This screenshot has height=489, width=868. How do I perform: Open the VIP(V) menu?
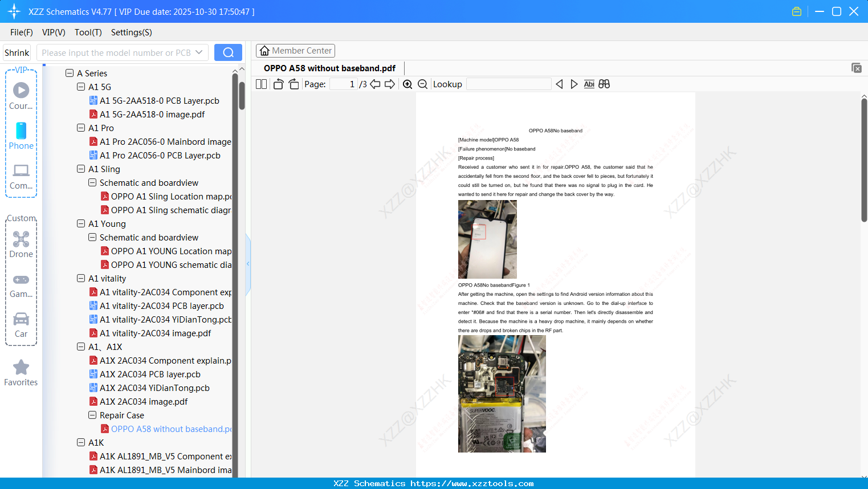tap(54, 32)
